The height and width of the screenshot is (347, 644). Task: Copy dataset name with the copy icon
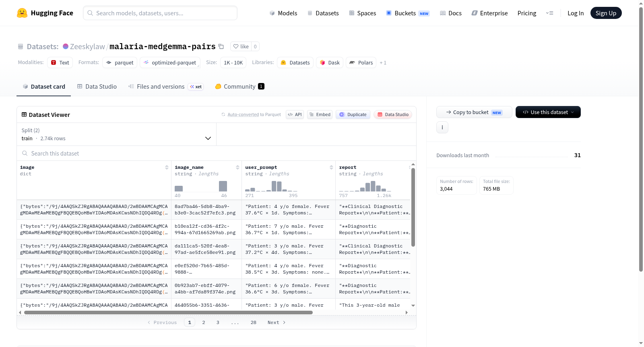221,46
